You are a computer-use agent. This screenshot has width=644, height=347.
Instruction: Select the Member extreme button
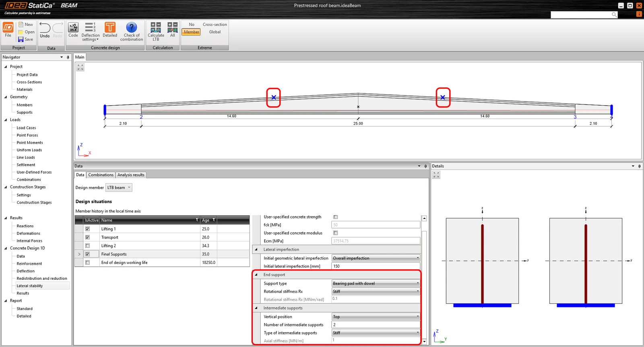(x=192, y=32)
